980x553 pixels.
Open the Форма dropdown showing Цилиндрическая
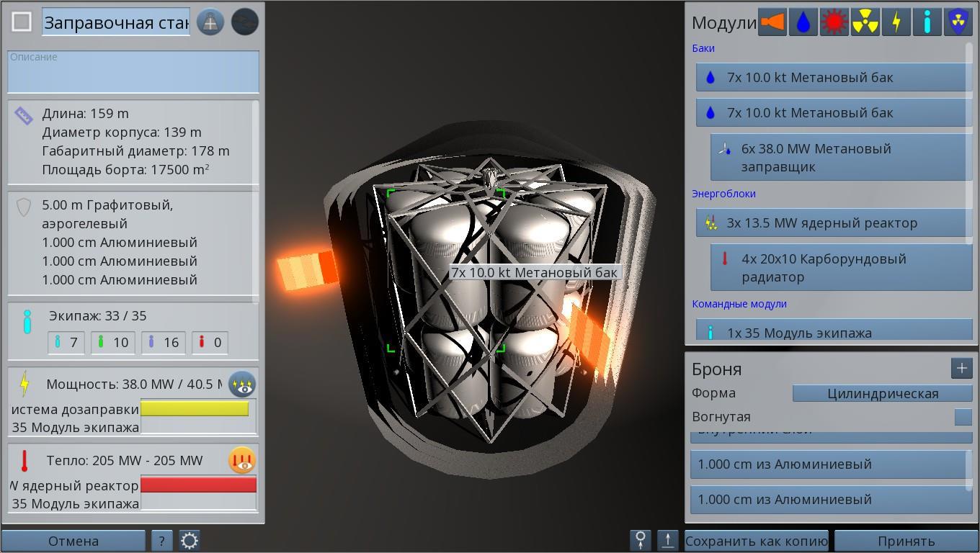coord(882,393)
